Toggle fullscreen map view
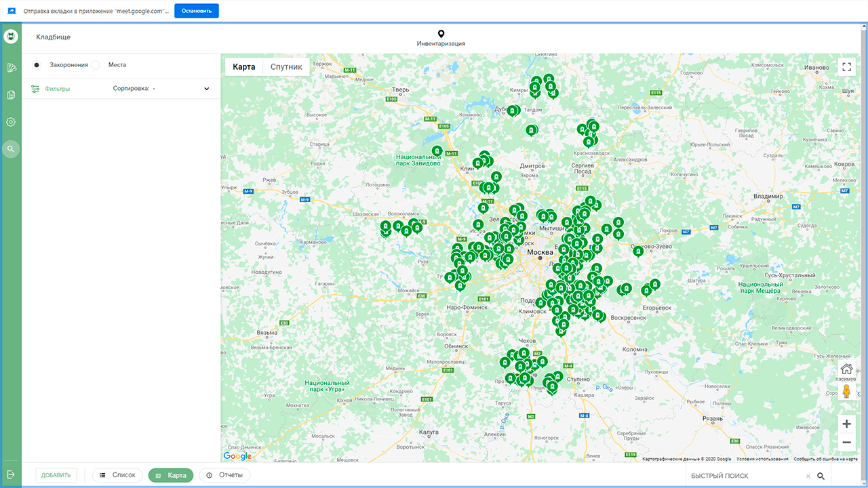 pos(846,66)
